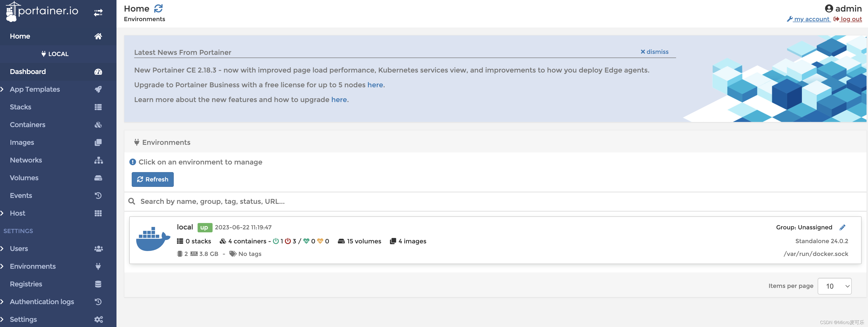
Task: Click the refresh icon next to Home title
Action: tap(158, 8)
